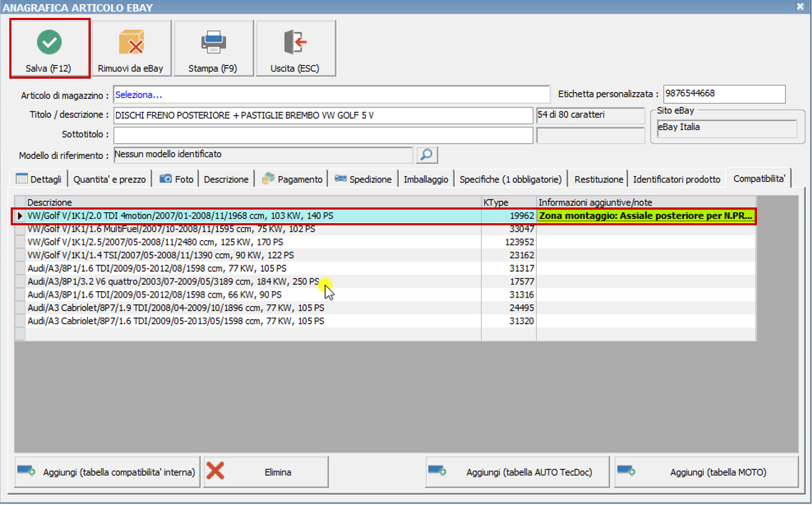Image resolution: width=812 pixels, height=505 pixels.
Task: Click the Seleziona... link in Articolo di magazzino
Action: (x=138, y=95)
